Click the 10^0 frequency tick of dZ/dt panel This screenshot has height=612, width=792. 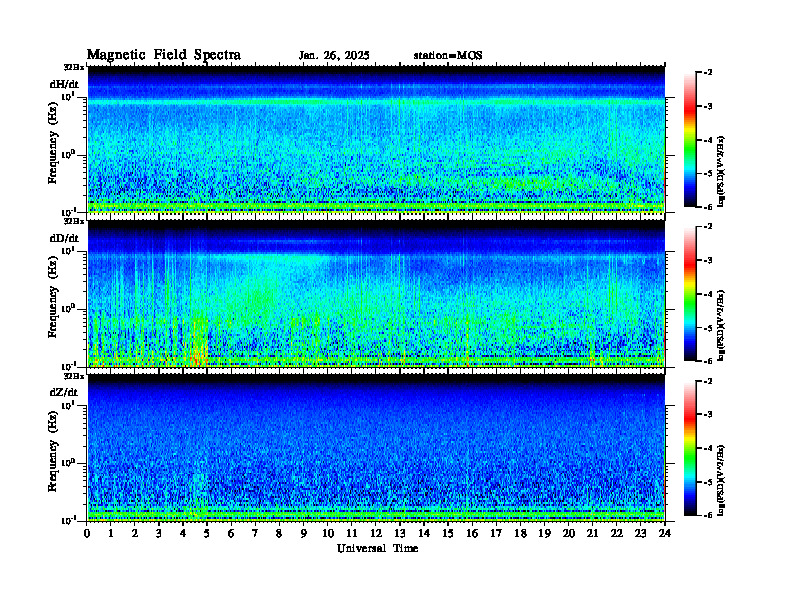pos(68,462)
